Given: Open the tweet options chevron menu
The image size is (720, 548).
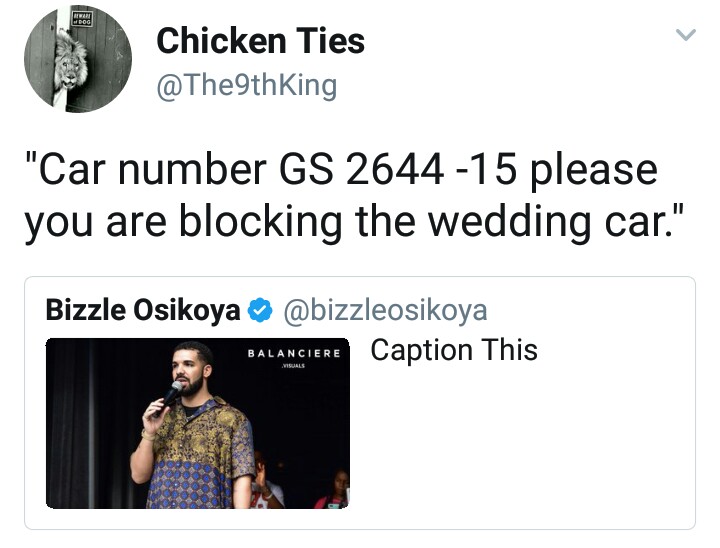Looking at the screenshot, I should pyautogui.click(x=686, y=35).
